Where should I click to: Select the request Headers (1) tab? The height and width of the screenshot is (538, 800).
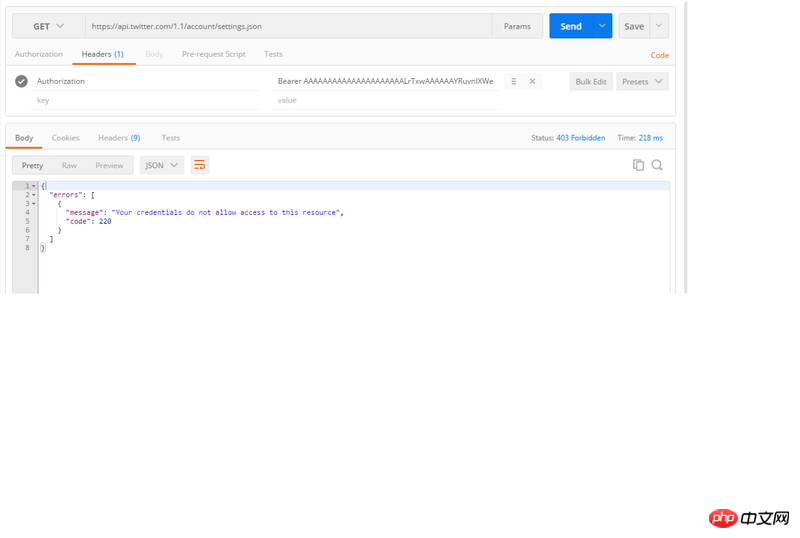pyautogui.click(x=103, y=54)
